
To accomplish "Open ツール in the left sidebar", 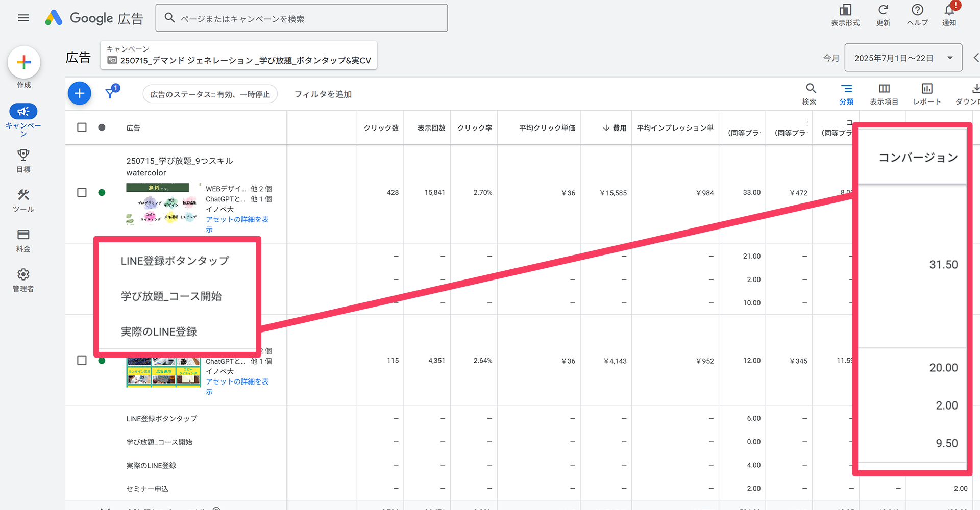I will [x=23, y=200].
